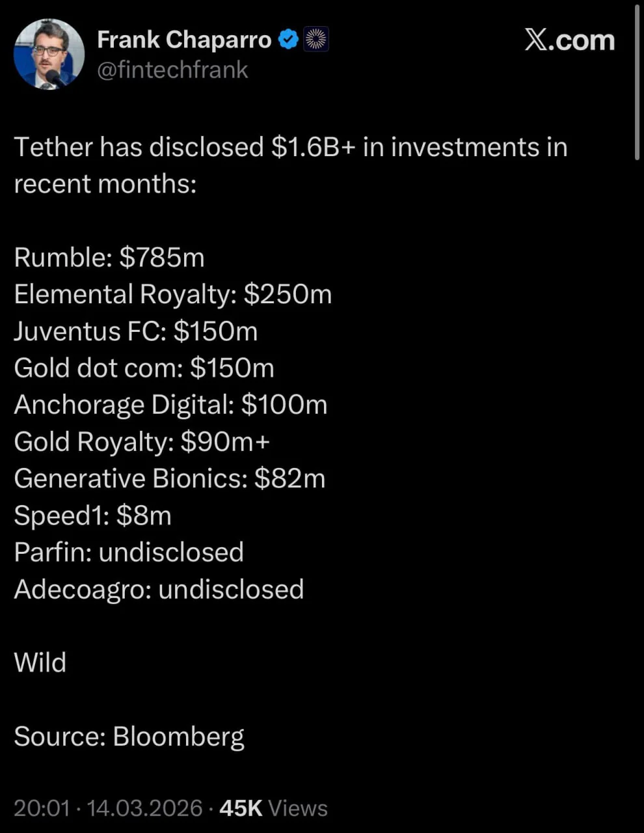
Task: Click the "Tether has disclosed $1.6B+" headline text
Action: coord(290,147)
